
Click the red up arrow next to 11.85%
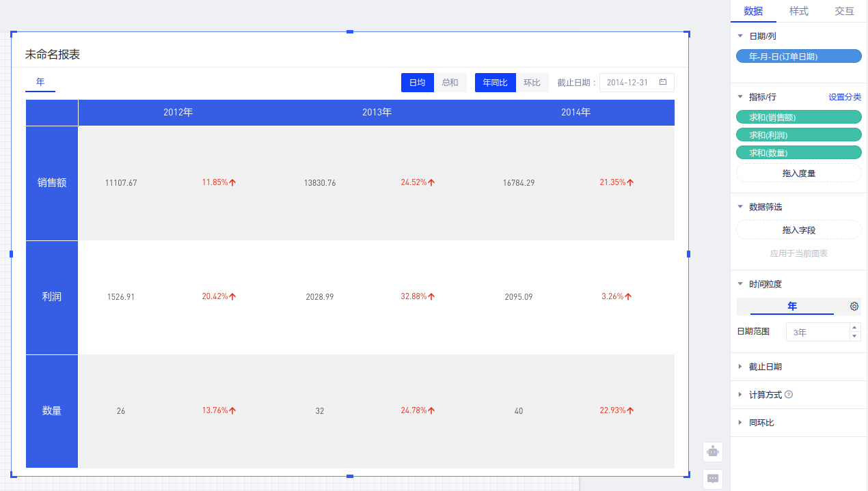(x=232, y=183)
